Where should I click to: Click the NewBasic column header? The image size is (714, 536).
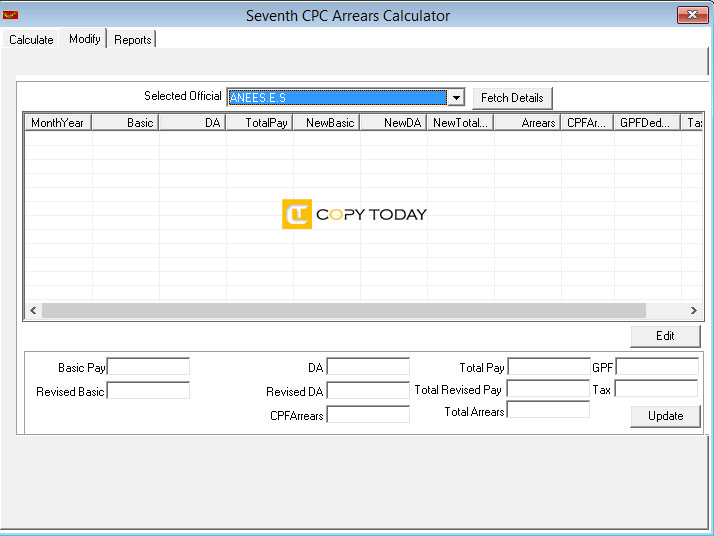pos(326,123)
